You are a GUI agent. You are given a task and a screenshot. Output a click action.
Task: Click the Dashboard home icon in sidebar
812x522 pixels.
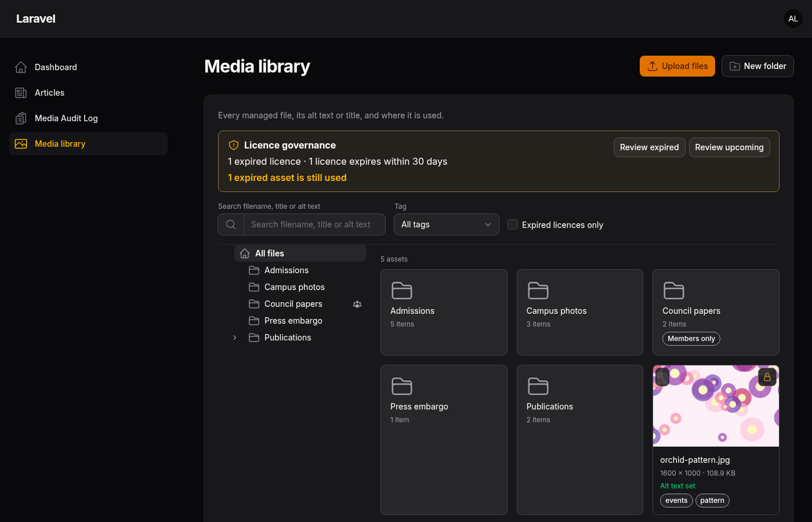click(x=21, y=67)
